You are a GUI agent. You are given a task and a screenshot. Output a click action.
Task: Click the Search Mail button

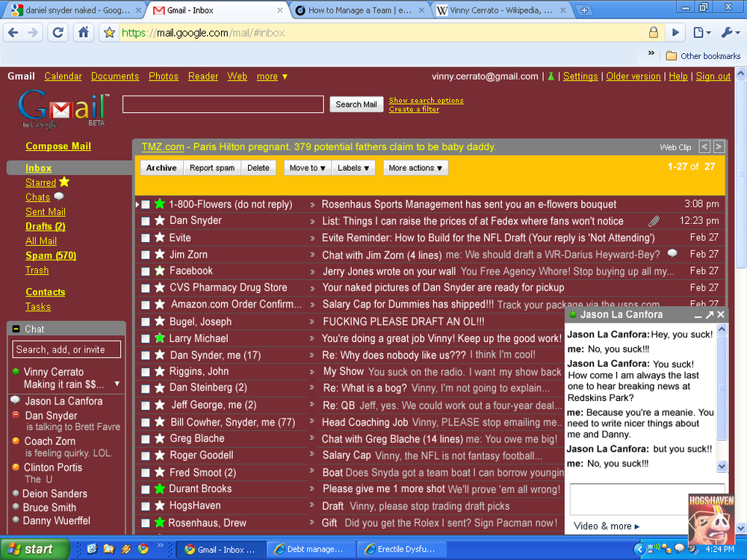(356, 105)
